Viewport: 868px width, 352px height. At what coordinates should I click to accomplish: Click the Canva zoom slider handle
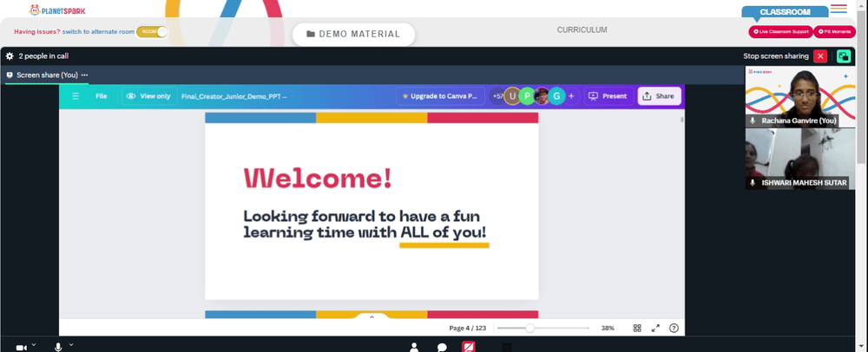point(529,329)
